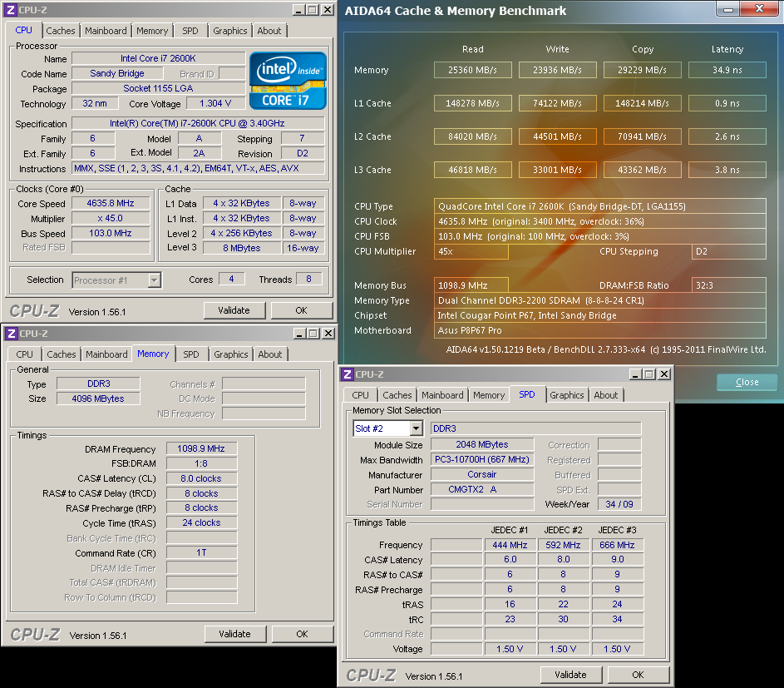
Task: Open About tab in the processor-info CPU-Z window
Action: tap(269, 31)
